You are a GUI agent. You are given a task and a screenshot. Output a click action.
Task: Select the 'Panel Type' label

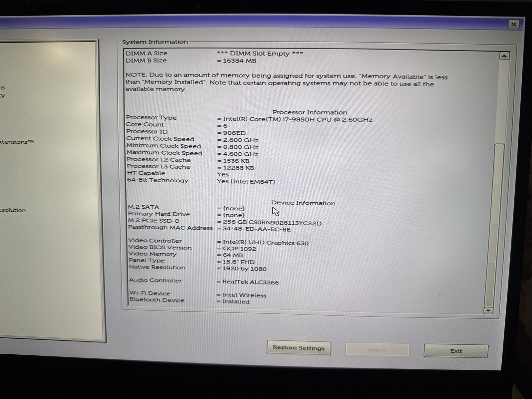147,261
